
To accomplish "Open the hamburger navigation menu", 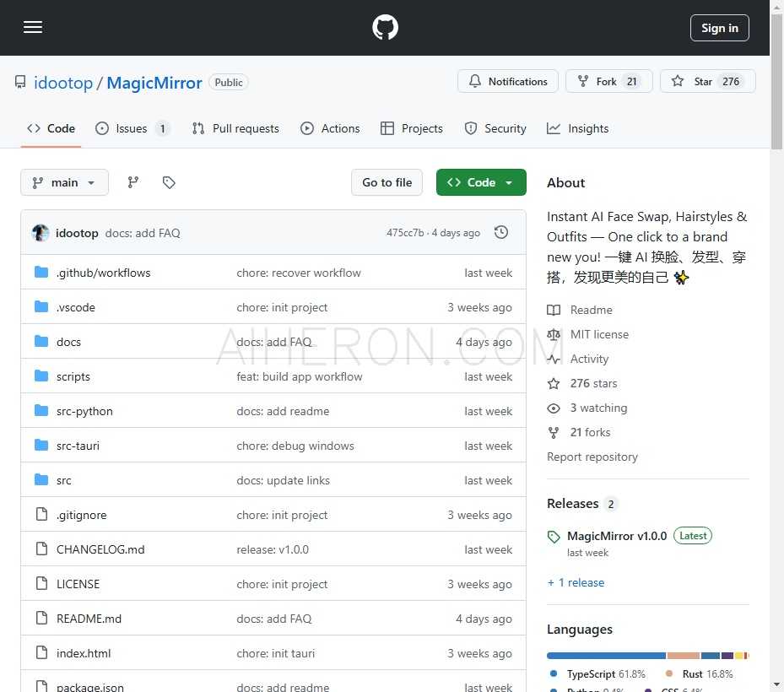I will pyautogui.click(x=33, y=28).
